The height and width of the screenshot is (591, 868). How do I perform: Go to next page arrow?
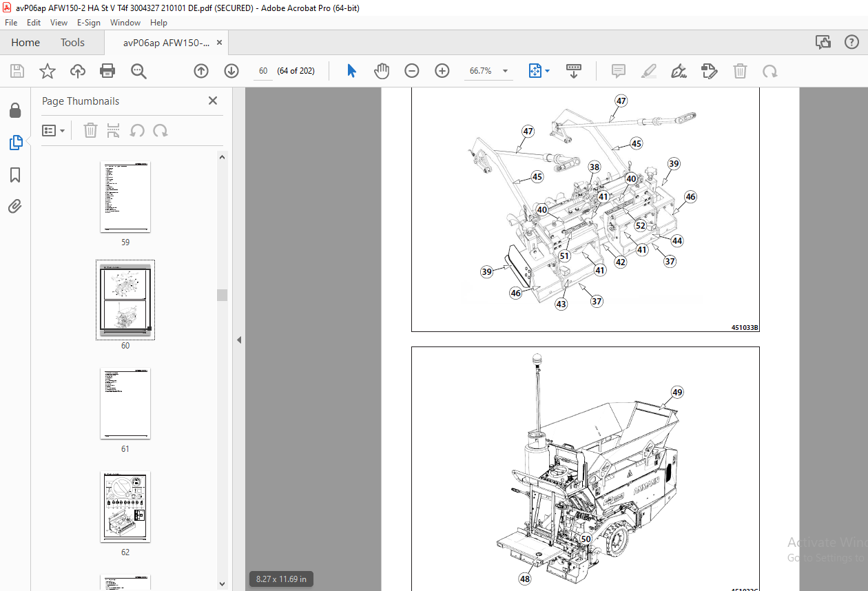coord(231,71)
